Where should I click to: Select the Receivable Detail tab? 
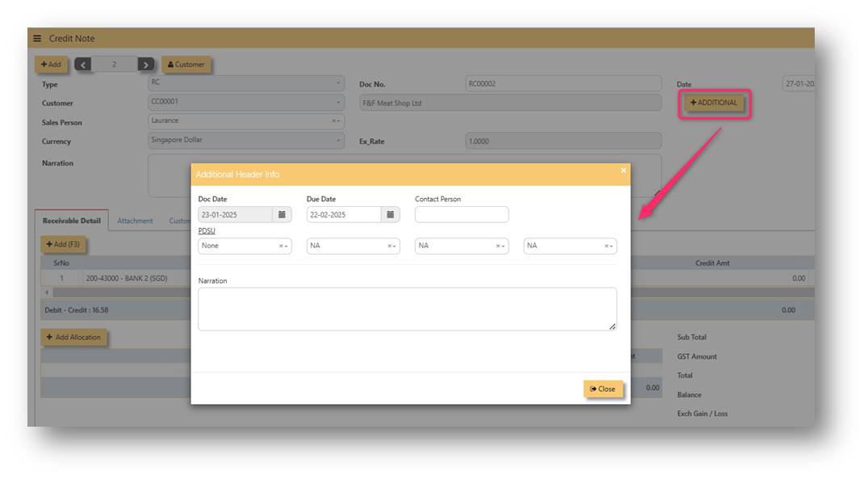tap(71, 221)
